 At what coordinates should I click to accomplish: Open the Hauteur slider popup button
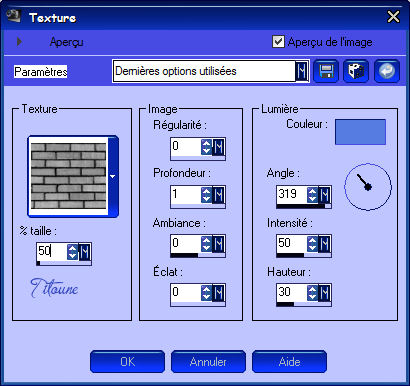[x=325, y=293]
